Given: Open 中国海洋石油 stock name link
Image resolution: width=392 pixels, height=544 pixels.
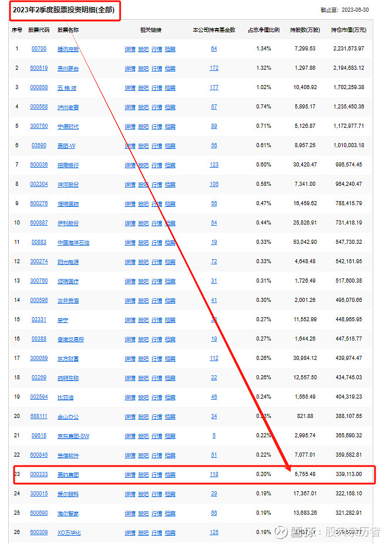Looking at the screenshot, I should point(73,243).
